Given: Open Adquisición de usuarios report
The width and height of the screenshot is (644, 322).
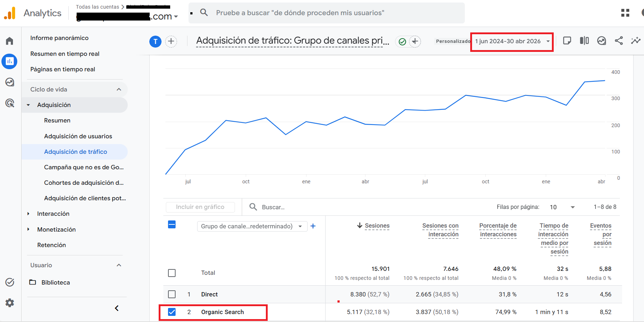Looking at the screenshot, I should (x=78, y=136).
